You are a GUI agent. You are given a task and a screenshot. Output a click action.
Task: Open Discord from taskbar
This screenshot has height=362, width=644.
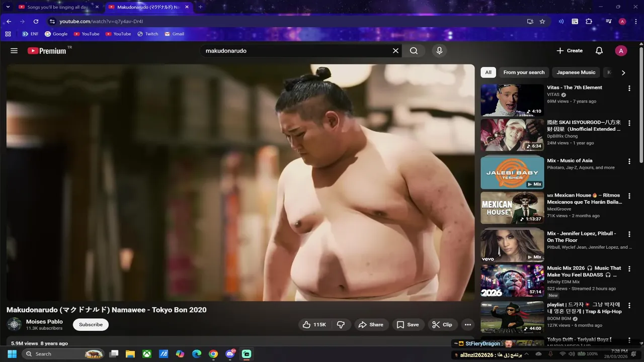[230, 354]
